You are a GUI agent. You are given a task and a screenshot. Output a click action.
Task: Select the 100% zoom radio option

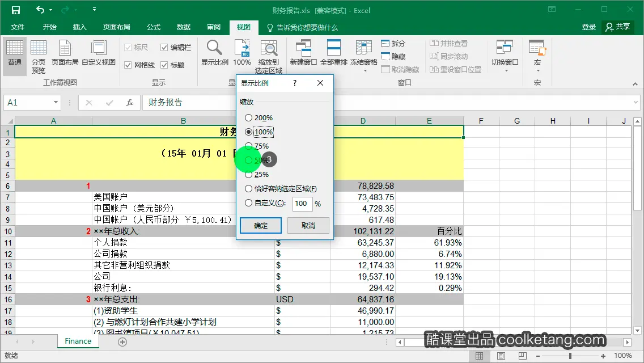click(248, 132)
